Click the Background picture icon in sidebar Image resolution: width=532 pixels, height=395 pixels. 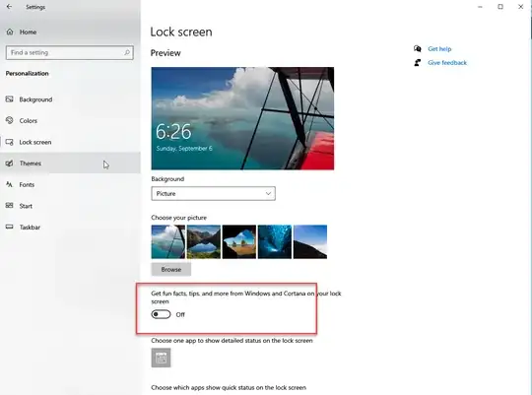click(x=10, y=99)
